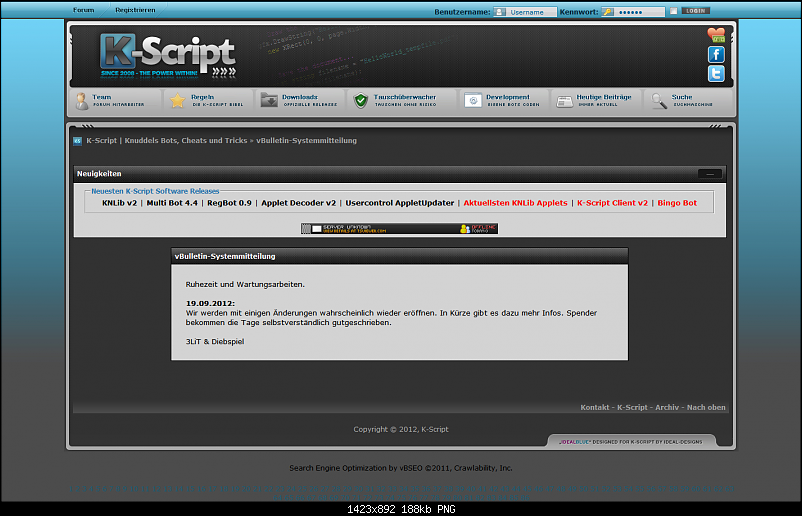Click the Archiv footer link
The image size is (802, 516).
[667, 408]
